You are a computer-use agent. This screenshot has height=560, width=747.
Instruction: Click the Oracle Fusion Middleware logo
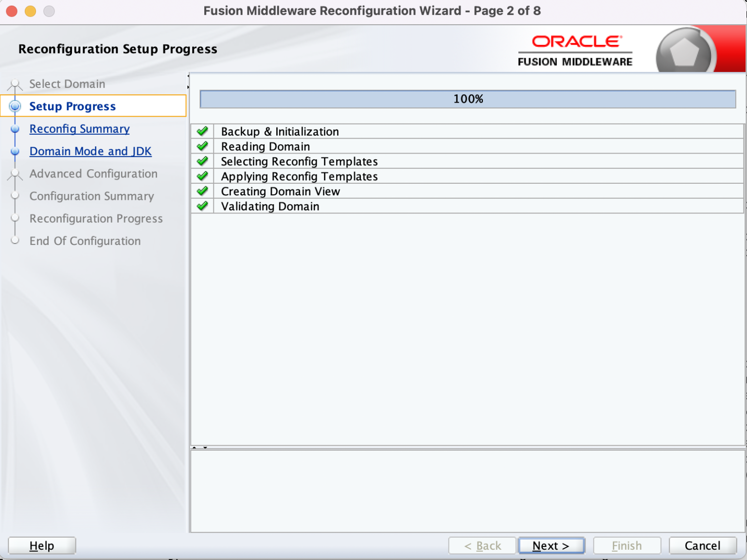[x=575, y=49]
